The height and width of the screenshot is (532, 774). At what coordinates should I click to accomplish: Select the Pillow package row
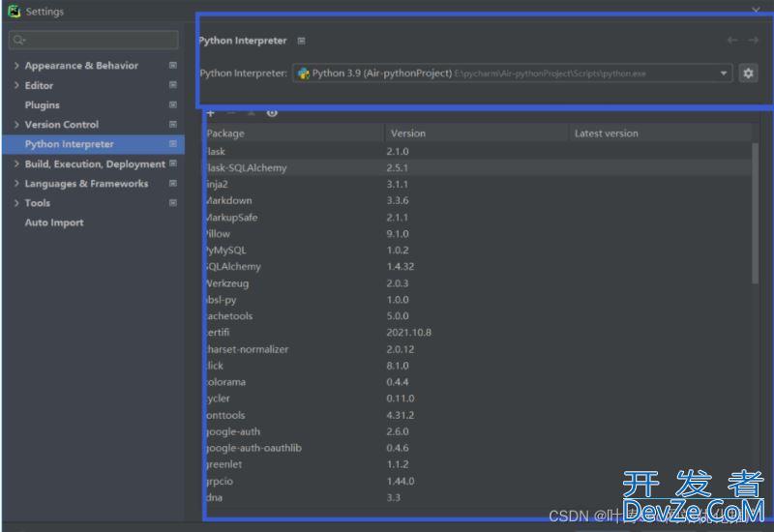(x=478, y=234)
